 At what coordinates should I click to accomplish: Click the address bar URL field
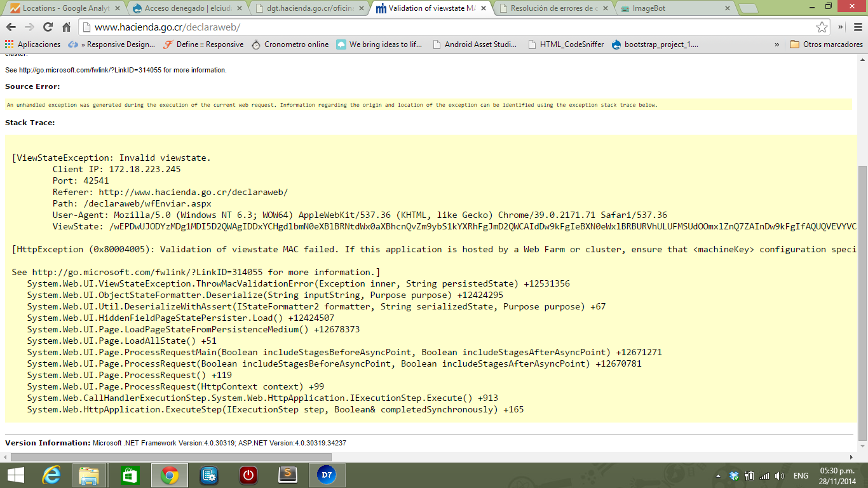[x=445, y=27]
